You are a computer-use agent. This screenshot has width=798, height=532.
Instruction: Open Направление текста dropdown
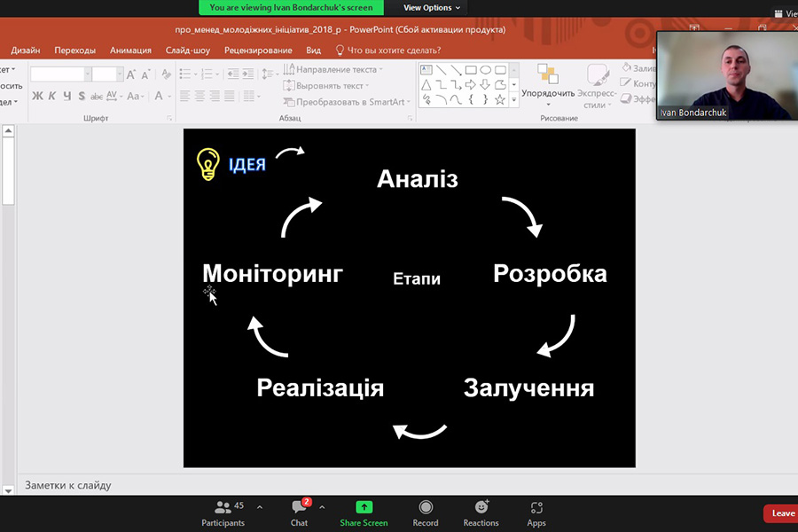pyautogui.click(x=332, y=69)
